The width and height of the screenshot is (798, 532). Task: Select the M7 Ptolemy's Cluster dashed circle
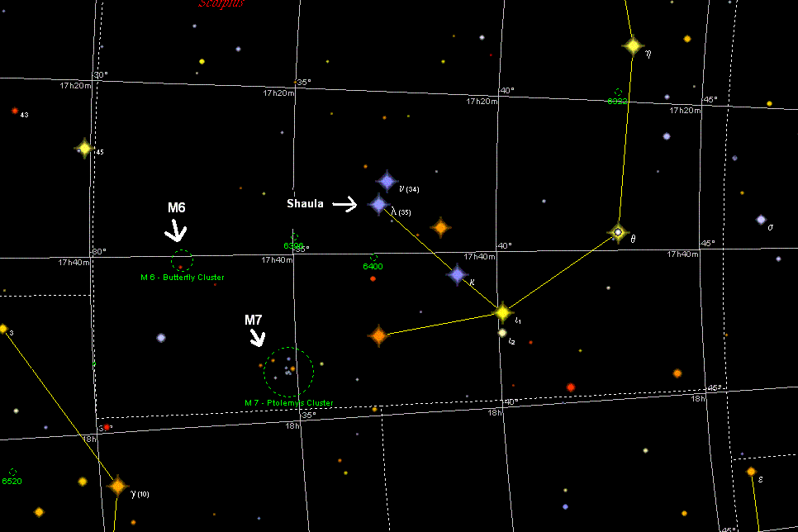(x=288, y=372)
